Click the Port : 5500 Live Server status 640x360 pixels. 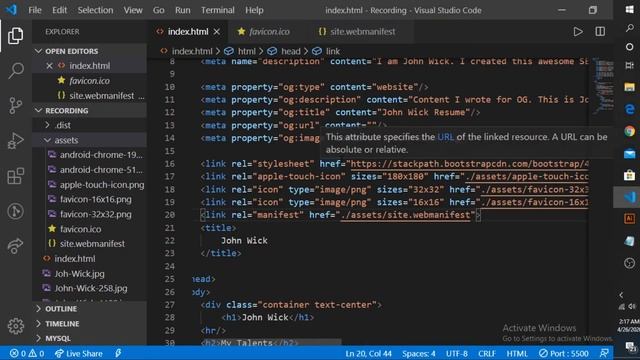point(564,353)
